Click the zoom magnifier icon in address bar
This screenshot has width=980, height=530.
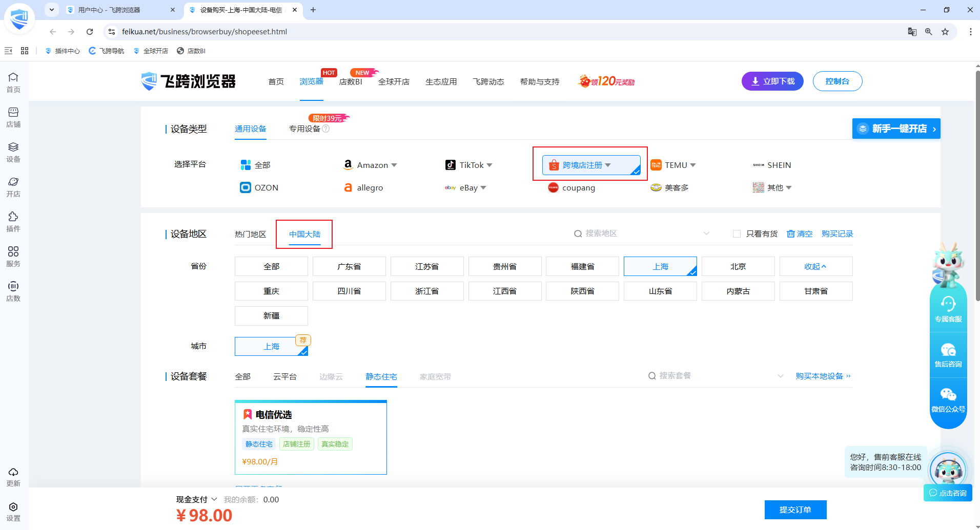click(x=929, y=32)
